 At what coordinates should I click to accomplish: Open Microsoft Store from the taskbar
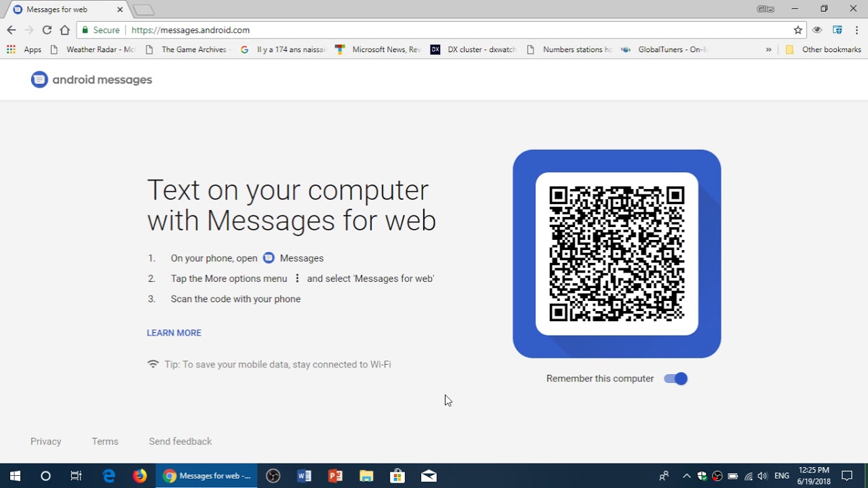pyautogui.click(x=398, y=476)
